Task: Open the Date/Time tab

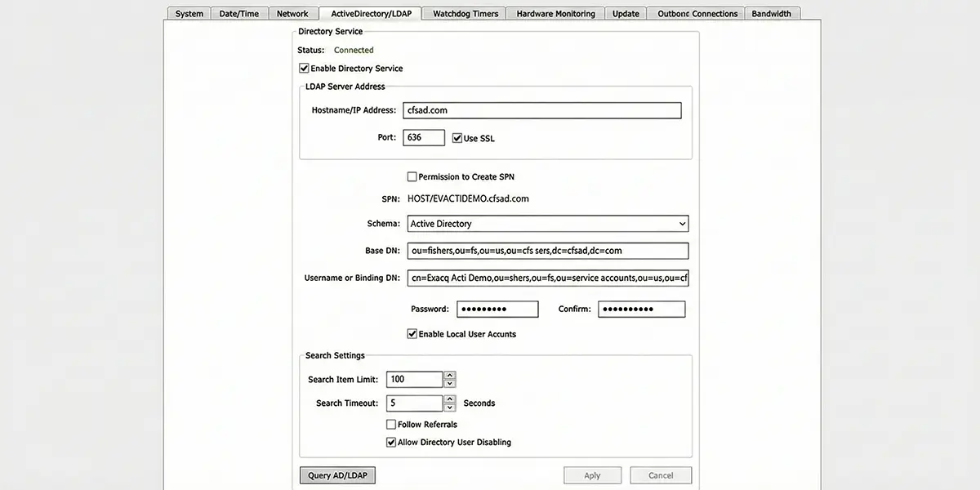Action: click(x=239, y=13)
